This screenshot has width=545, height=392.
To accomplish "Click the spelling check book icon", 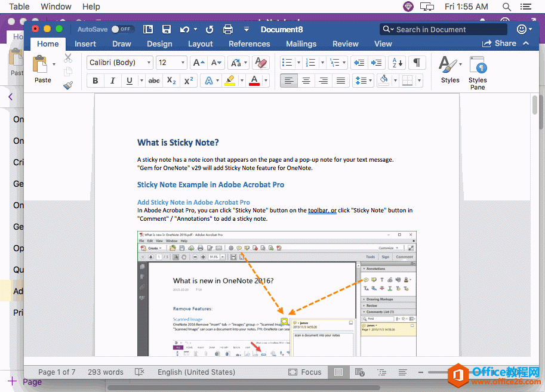I will coord(139,372).
